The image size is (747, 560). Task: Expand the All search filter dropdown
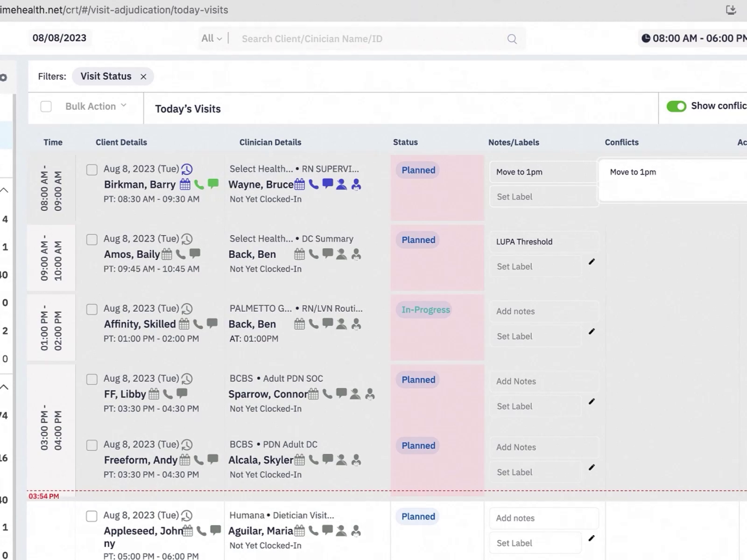[x=211, y=39]
